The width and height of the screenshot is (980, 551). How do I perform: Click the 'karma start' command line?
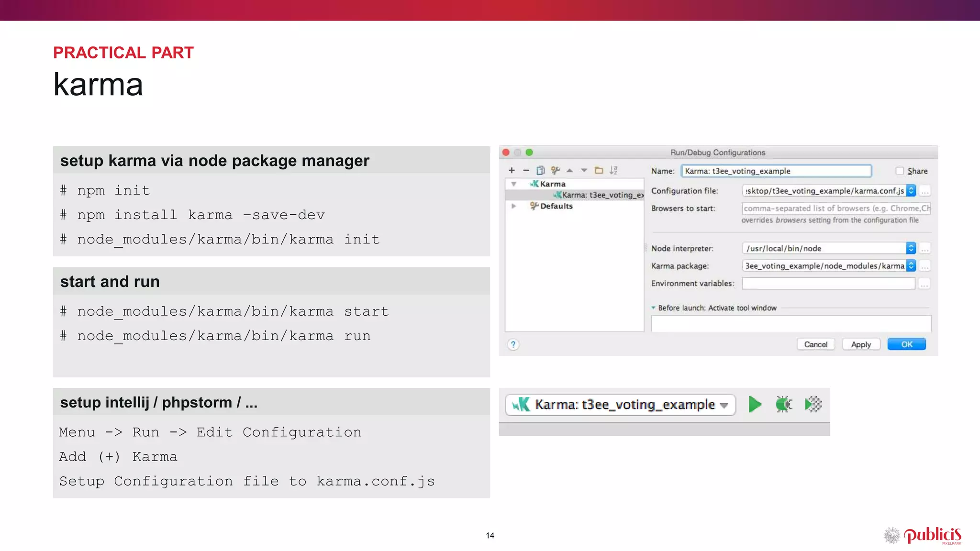click(x=224, y=312)
